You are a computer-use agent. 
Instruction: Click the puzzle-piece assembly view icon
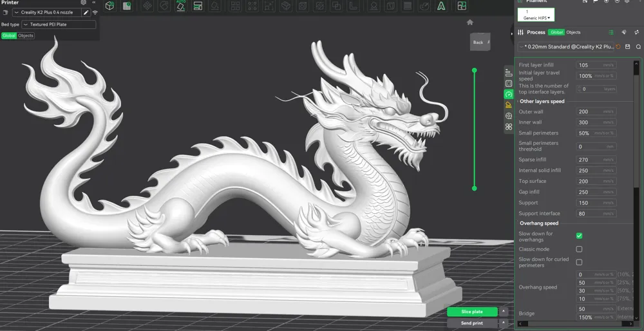(462, 6)
